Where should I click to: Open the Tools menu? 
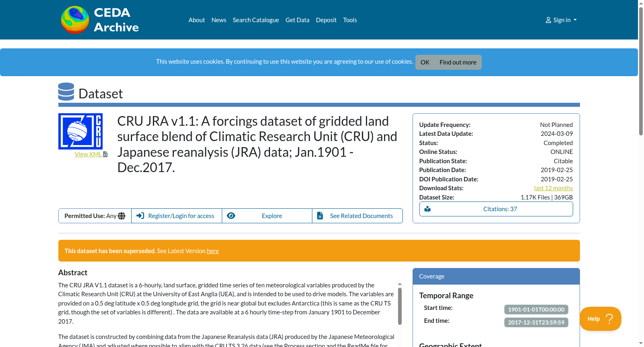point(350,20)
